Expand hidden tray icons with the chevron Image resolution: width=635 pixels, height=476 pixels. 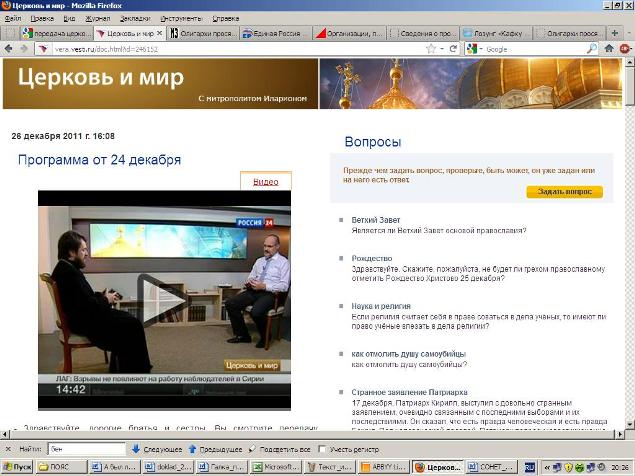(x=548, y=467)
